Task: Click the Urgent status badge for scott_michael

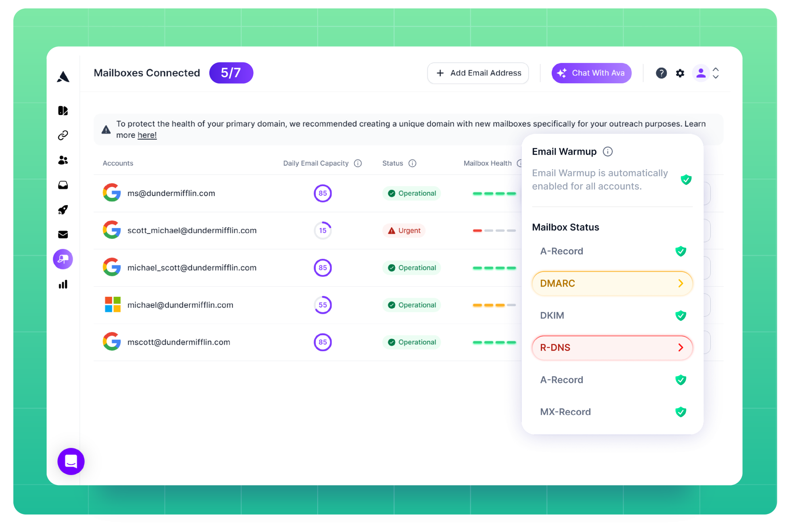Action: 404,231
